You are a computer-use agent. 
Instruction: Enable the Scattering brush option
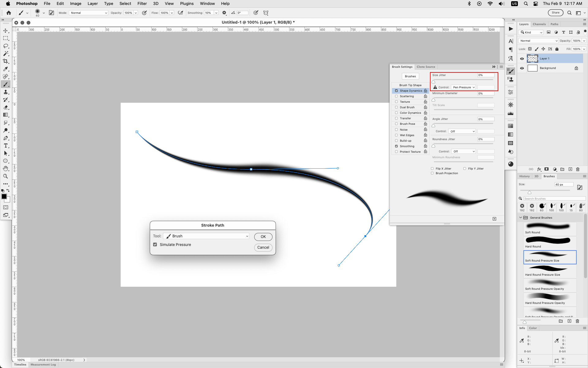(396, 96)
